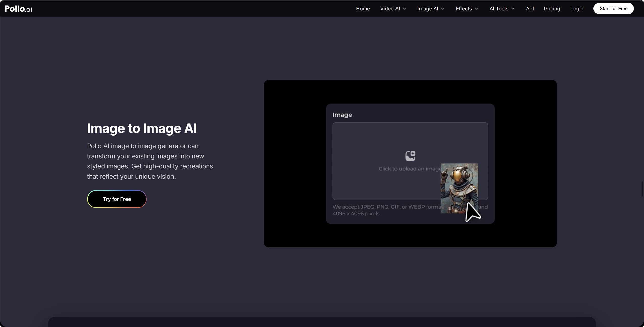Click the accepted formats note text

click(x=410, y=210)
